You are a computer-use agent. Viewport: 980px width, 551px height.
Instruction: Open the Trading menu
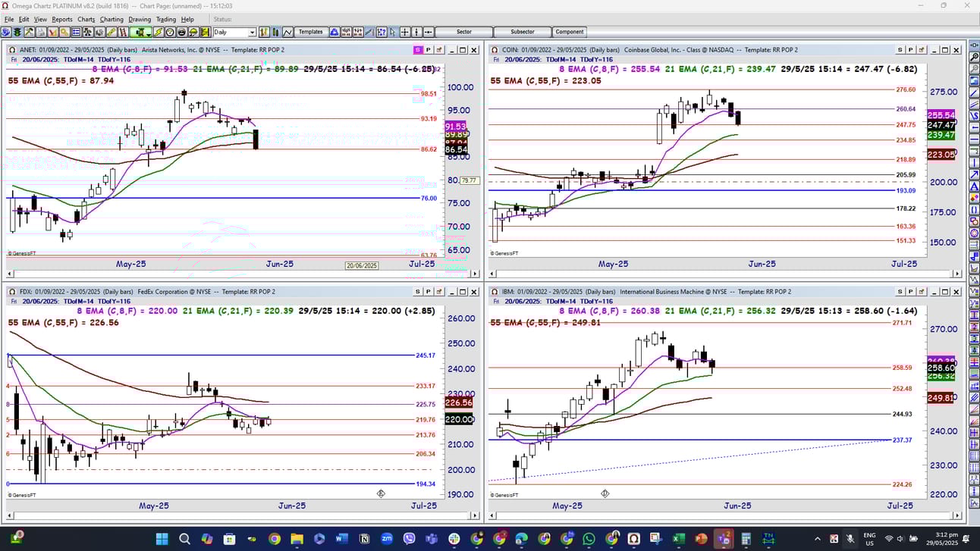click(166, 19)
